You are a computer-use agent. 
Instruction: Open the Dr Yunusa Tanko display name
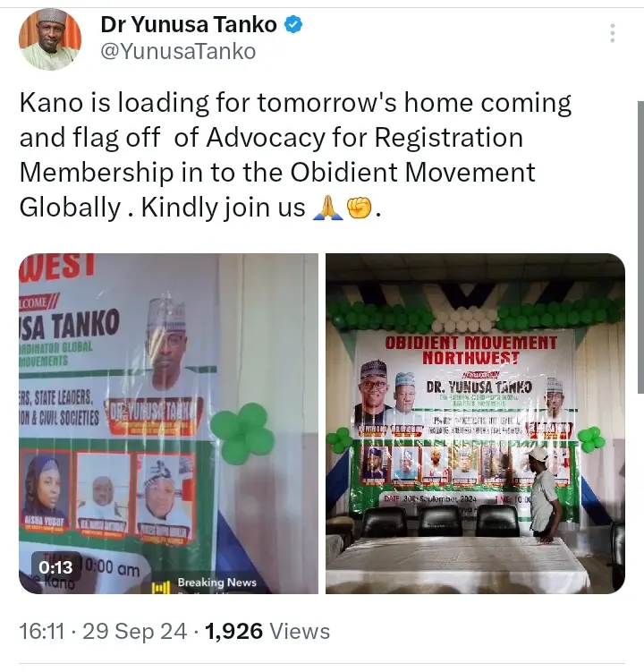(x=189, y=24)
